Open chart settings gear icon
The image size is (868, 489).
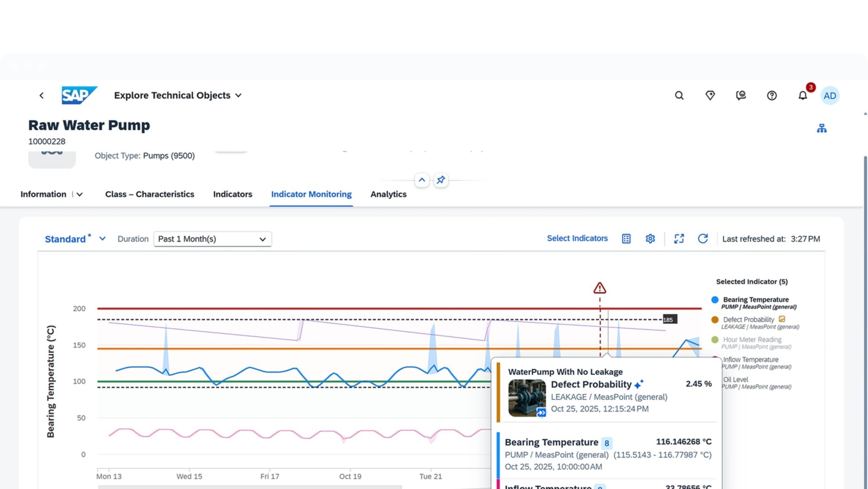(650, 239)
